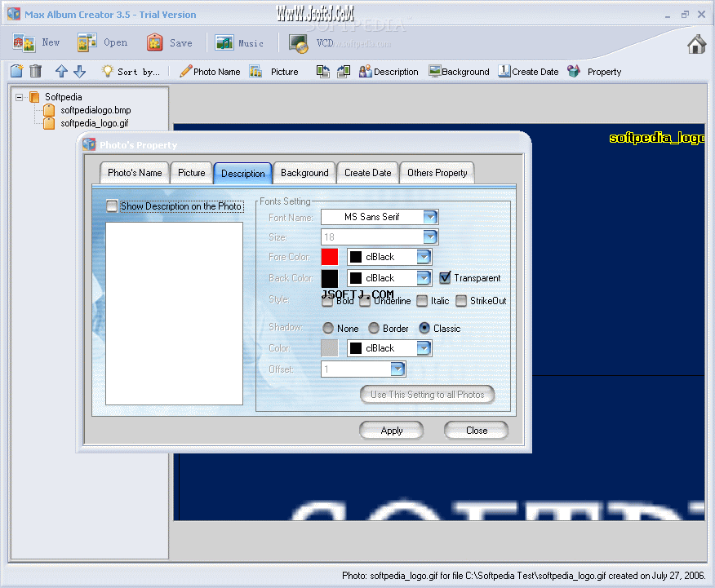Click the Description people icon
715x588 pixels.
click(x=365, y=71)
